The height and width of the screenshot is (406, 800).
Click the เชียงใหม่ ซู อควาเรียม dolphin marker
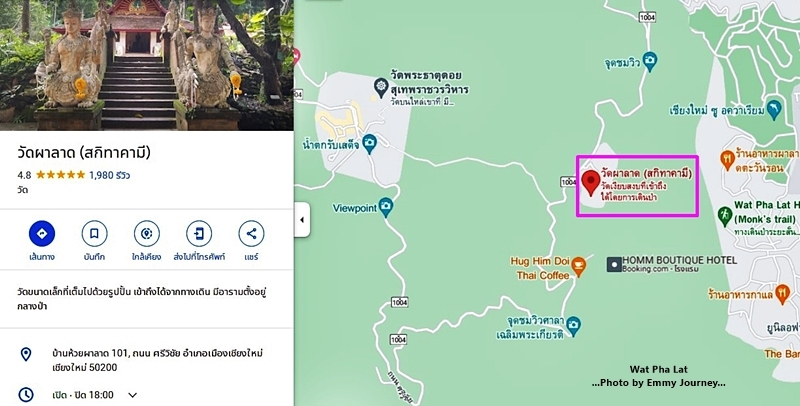click(x=774, y=110)
